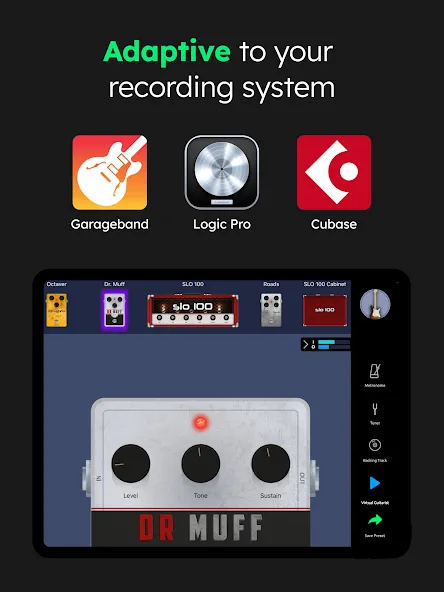Select the Roads pedal in the chain

pyautogui.click(x=271, y=310)
